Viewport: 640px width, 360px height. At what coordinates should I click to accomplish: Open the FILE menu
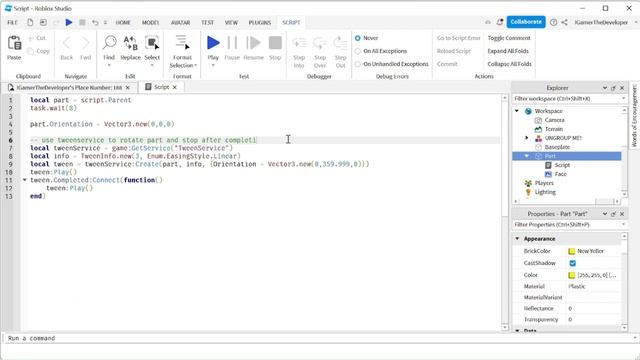click(12, 22)
